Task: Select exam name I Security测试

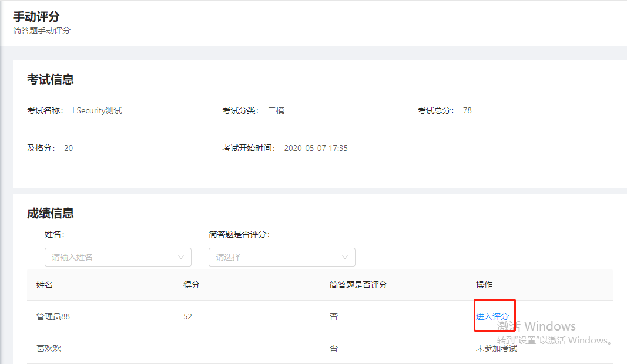Action: [x=97, y=111]
